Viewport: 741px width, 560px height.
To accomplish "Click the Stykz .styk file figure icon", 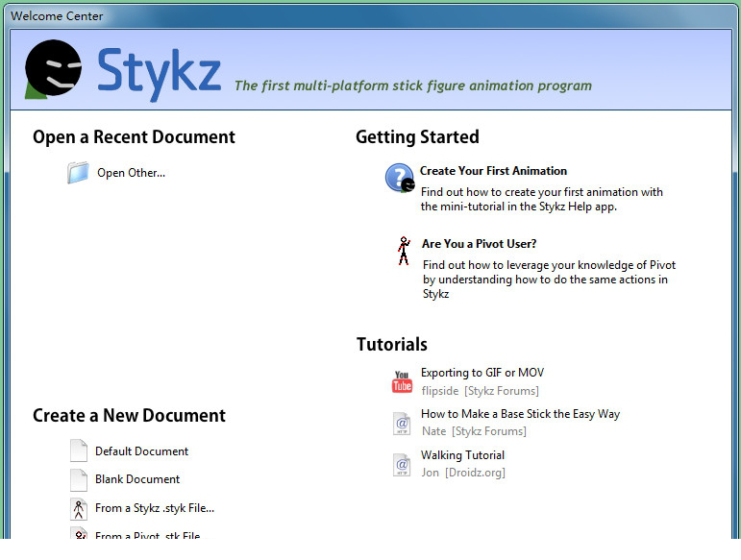I will pyautogui.click(x=79, y=509).
